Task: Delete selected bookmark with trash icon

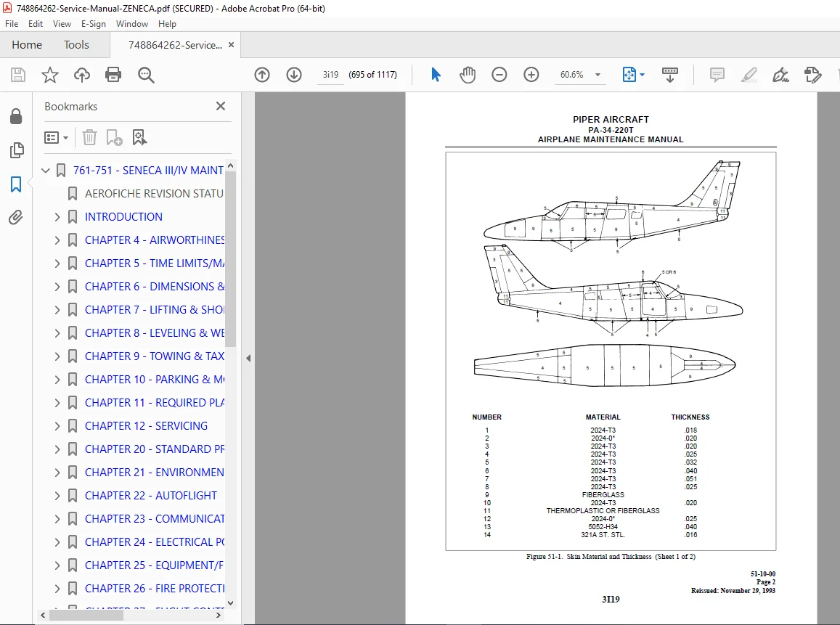Action: [x=89, y=138]
